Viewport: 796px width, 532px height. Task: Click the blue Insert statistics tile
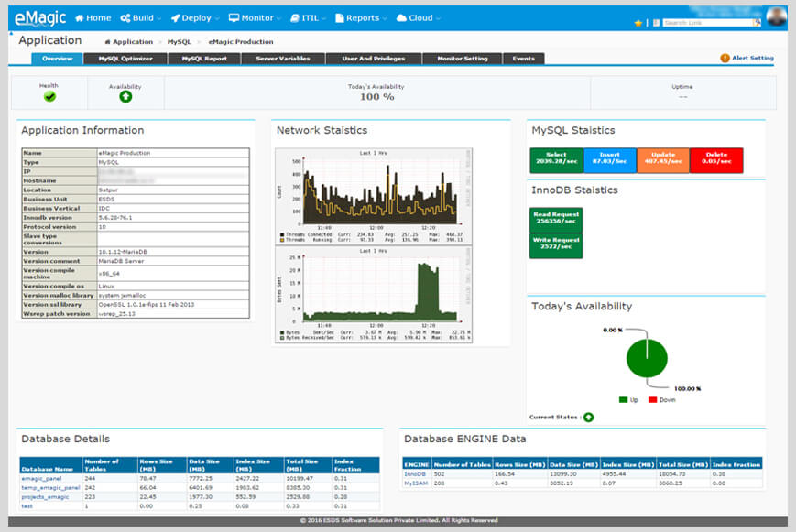tap(610, 160)
